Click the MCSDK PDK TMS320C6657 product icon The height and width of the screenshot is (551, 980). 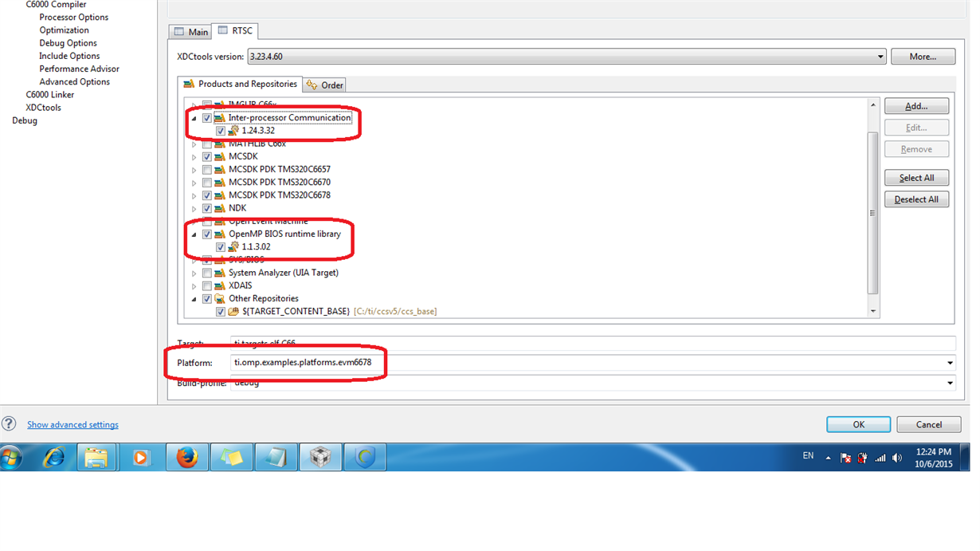(x=219, y=169)
